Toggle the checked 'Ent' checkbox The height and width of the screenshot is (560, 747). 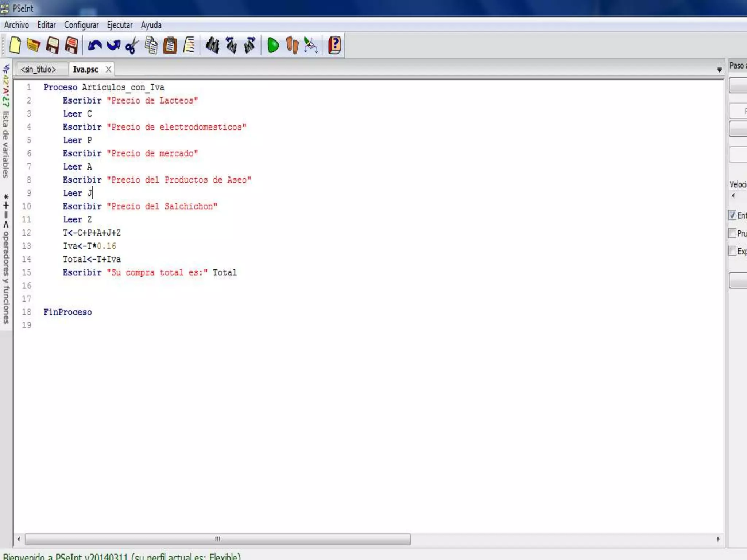732,215
